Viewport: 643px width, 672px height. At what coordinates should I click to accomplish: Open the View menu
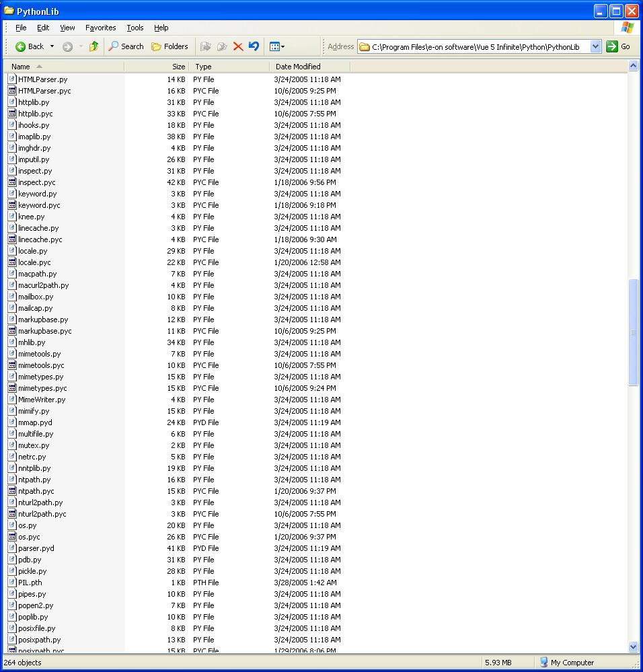(67, 28)
